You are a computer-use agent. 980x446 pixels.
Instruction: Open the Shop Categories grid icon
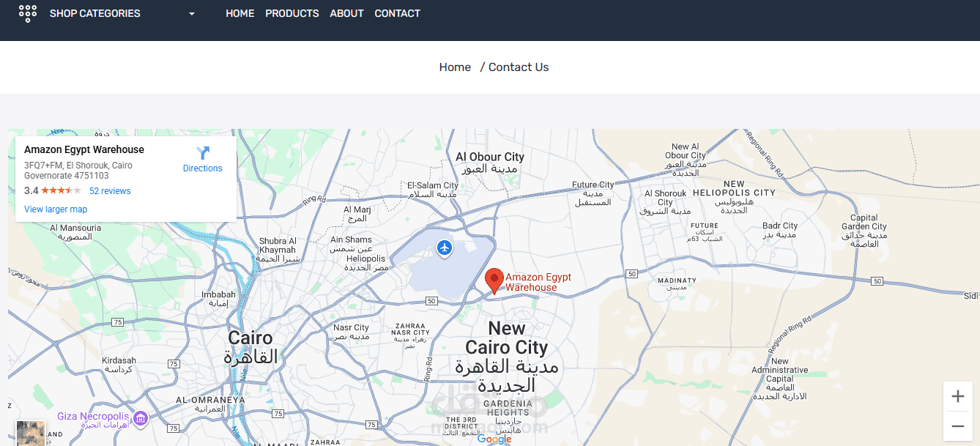27,13
